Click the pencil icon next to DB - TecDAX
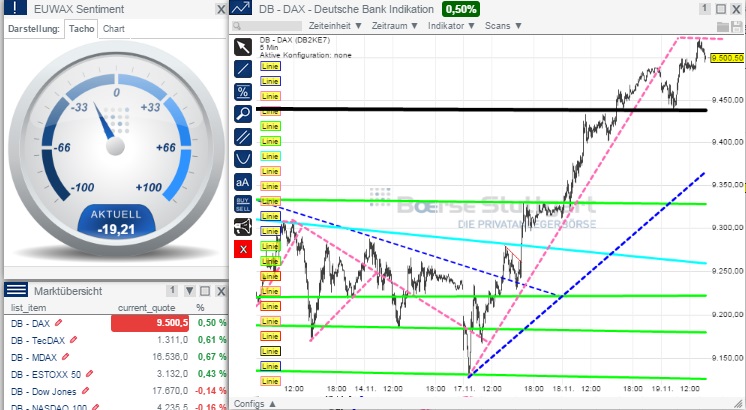Screen dimensions: 746x410 [73, 340]
